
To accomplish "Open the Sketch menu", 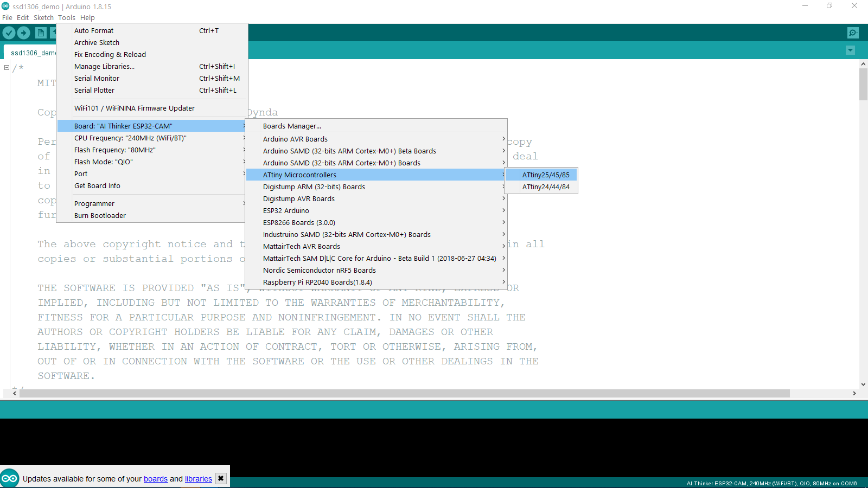I will [43, 17].
